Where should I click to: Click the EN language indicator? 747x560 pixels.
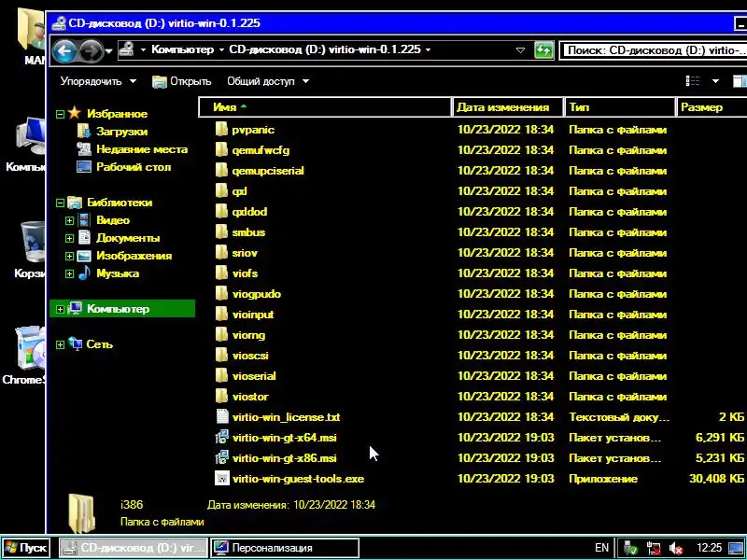coord(601,548)
